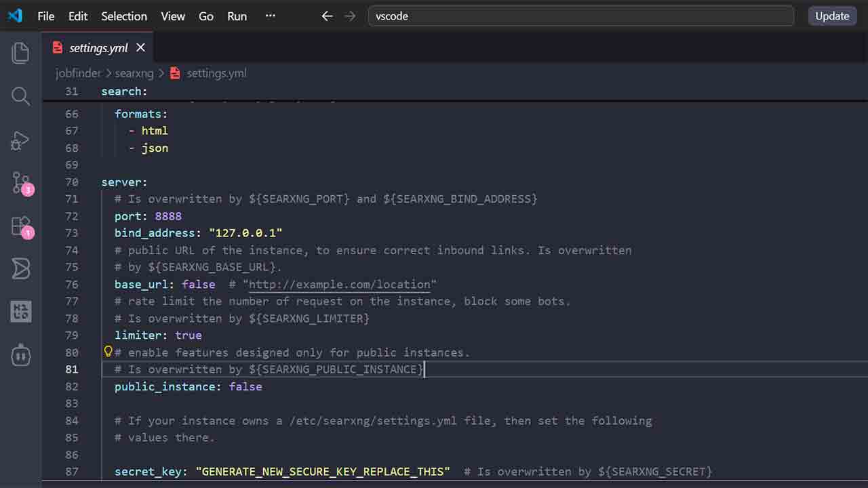The width and height of the screenshot is (868, 488).
Task: Go forward with the right arrow
Action: click(350, 16)
